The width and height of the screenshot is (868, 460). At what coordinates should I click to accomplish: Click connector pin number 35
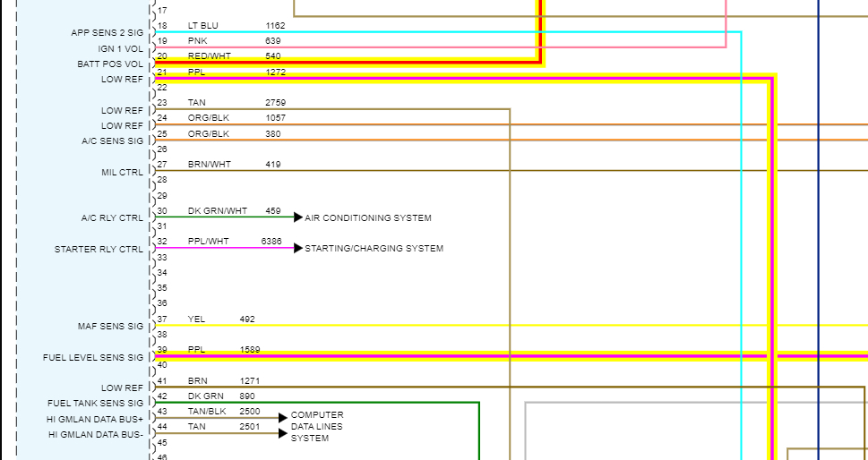point(162,287)
